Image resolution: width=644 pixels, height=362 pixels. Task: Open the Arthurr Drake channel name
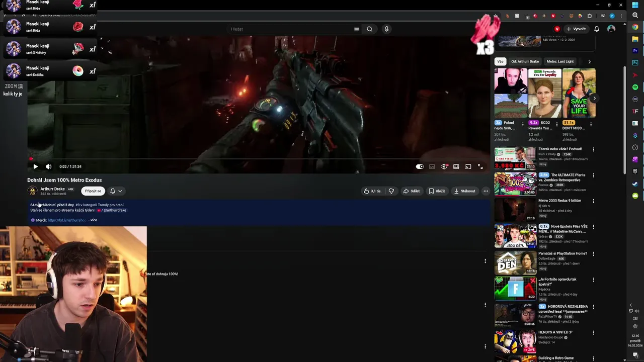click(x=52, y=189)
